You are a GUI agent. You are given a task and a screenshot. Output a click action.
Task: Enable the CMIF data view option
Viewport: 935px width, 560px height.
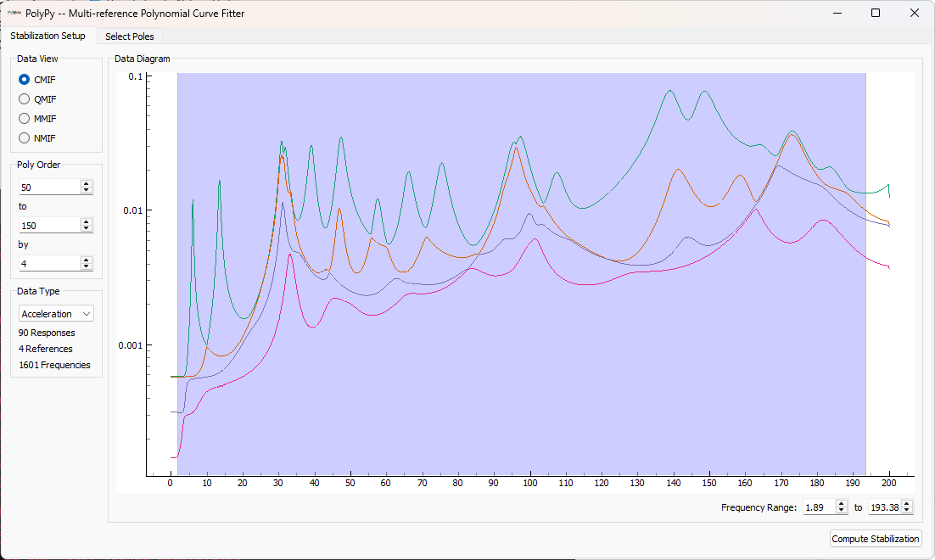tap(25, 79)
